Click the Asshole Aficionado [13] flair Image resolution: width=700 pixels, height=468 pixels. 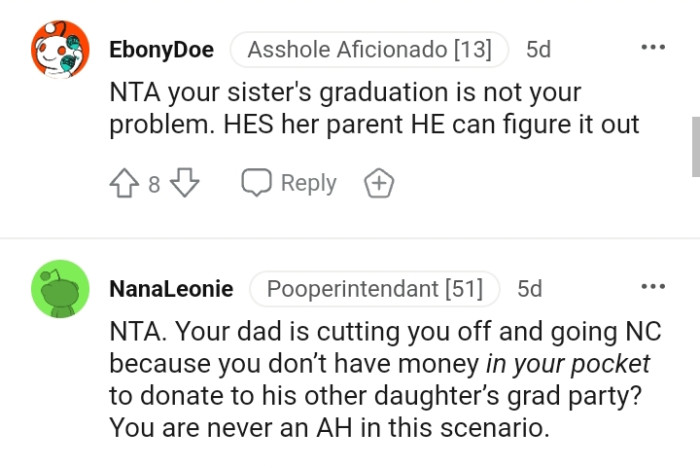coord(369,49)
